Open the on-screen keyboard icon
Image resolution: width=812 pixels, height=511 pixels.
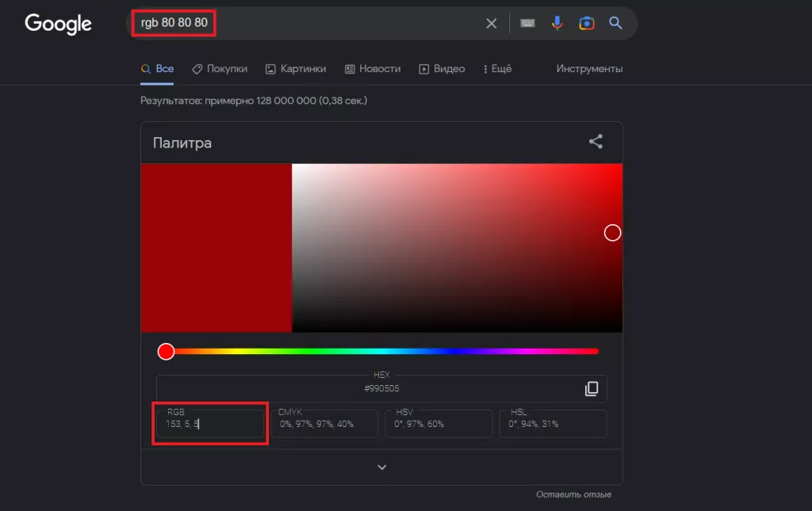click(527, 24)
